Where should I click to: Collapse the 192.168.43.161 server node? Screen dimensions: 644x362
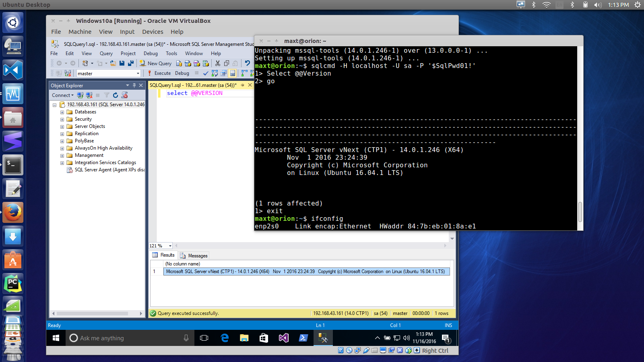(x=54, y=105)
